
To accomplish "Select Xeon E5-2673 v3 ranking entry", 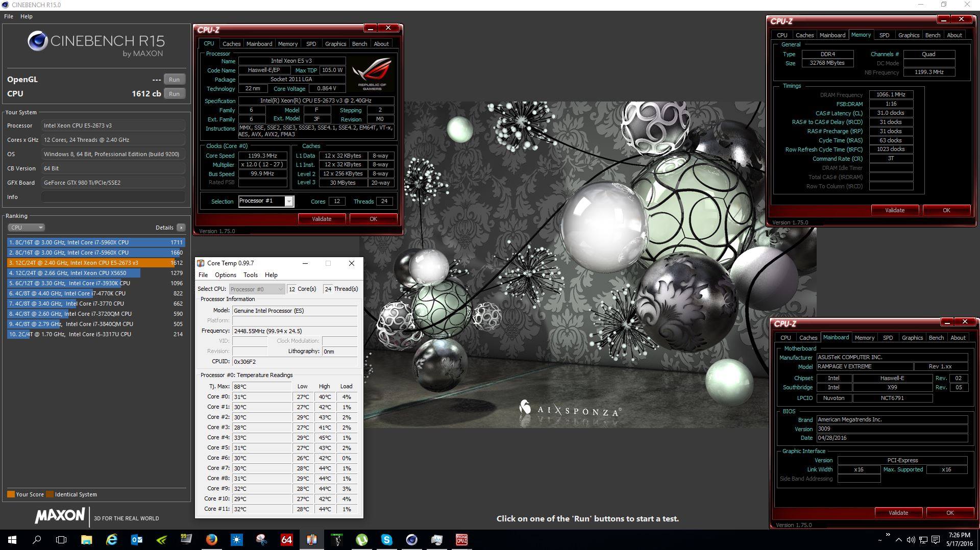I will pos(95,263).
